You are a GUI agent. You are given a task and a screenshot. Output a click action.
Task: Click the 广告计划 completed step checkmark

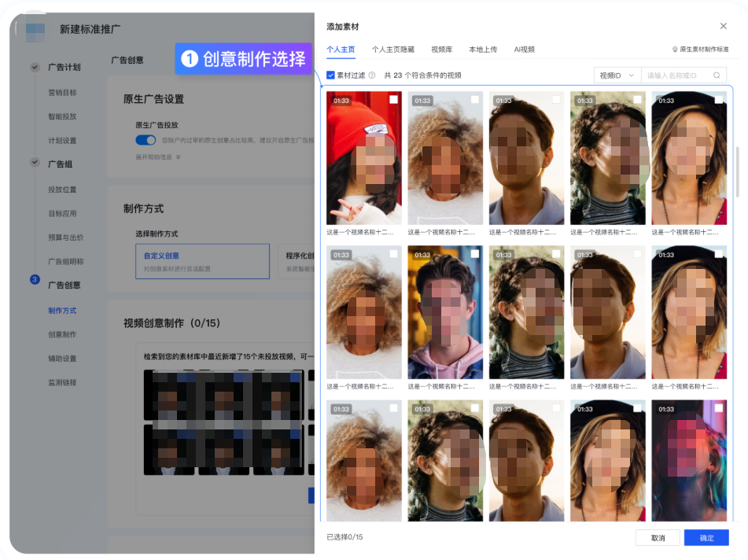(x=35, y=68)
